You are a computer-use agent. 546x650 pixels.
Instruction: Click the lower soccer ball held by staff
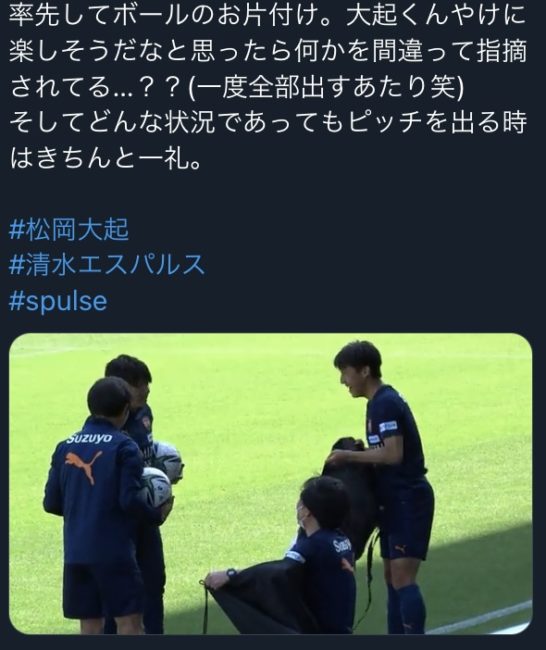[156, 487]
